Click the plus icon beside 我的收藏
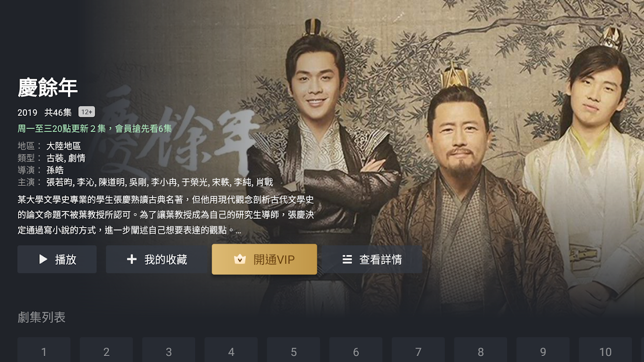This screenshot has width=644, height=362. coord(132,259)
